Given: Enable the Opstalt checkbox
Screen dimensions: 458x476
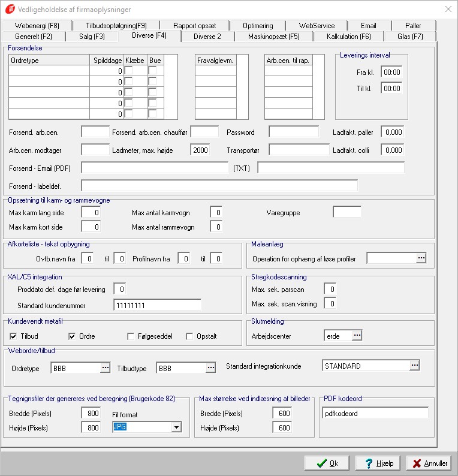Looking at the screenshot, I should [189, 336].
